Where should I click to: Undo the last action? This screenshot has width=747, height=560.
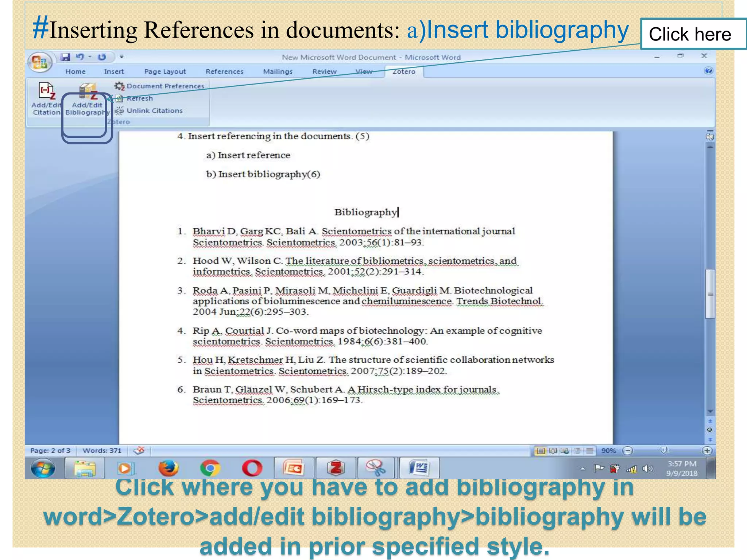80,57
